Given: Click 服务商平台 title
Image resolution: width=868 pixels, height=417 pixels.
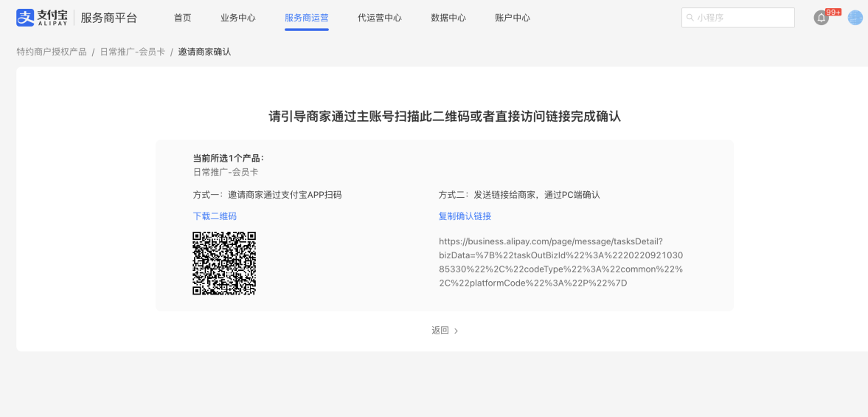Looking at the screenshot, I should click(108, 18).
